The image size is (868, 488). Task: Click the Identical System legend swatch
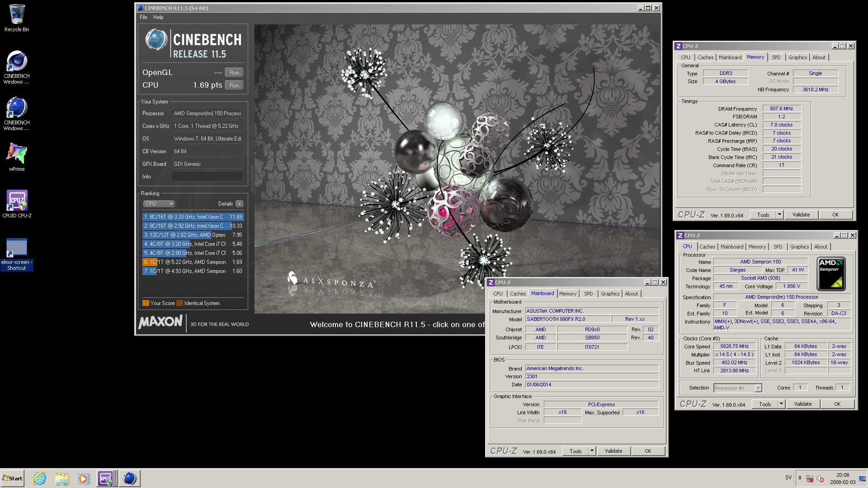click(x=179, y=303)
